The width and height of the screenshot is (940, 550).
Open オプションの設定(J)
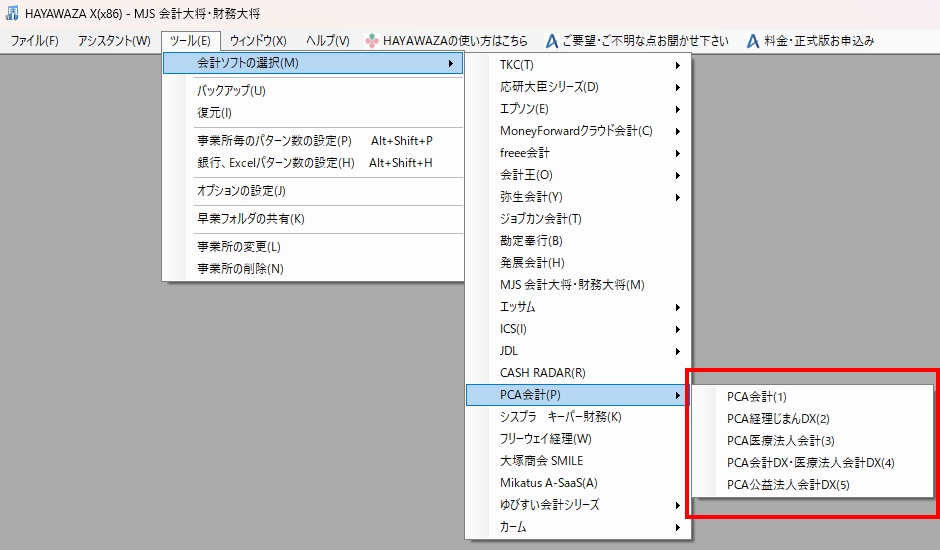coord(313,191)
